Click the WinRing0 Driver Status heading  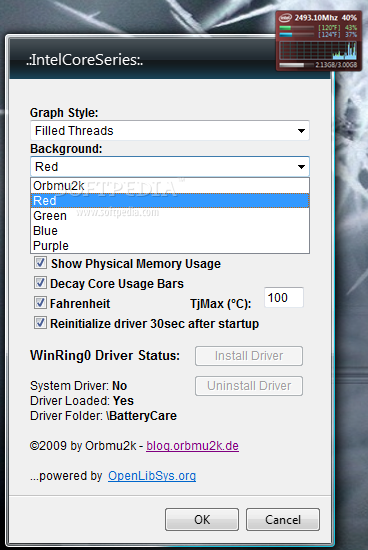click(x=105, y=355)
